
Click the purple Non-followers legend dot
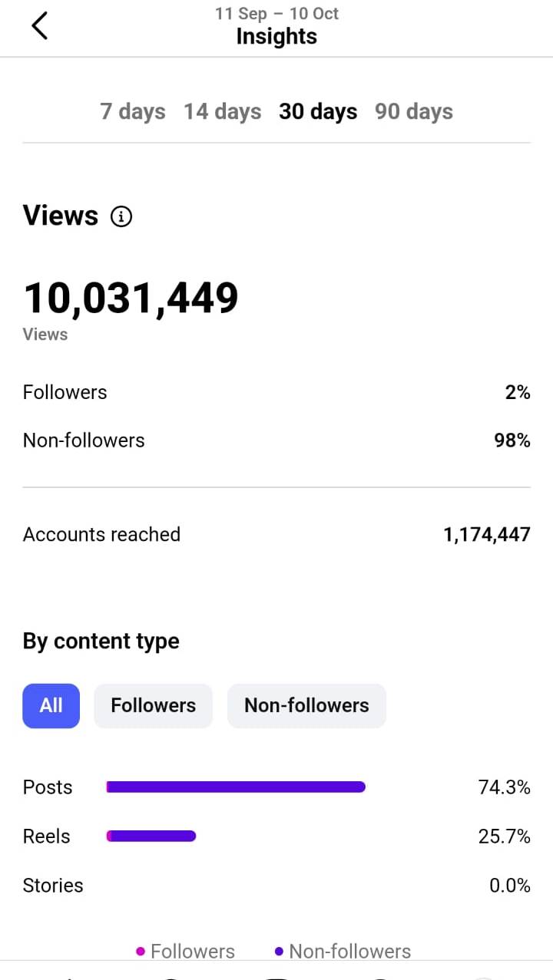click(279, 952)
